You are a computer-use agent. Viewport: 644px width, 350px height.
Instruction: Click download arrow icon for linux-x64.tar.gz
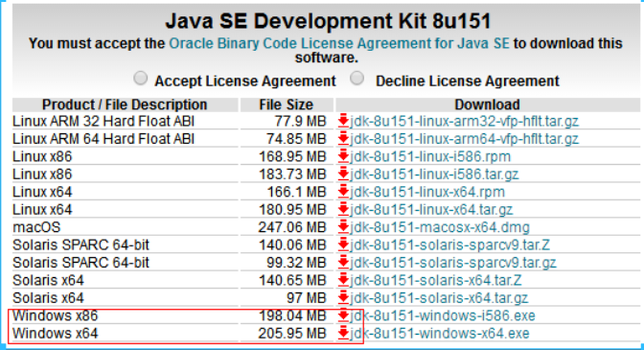click(343, 209)
